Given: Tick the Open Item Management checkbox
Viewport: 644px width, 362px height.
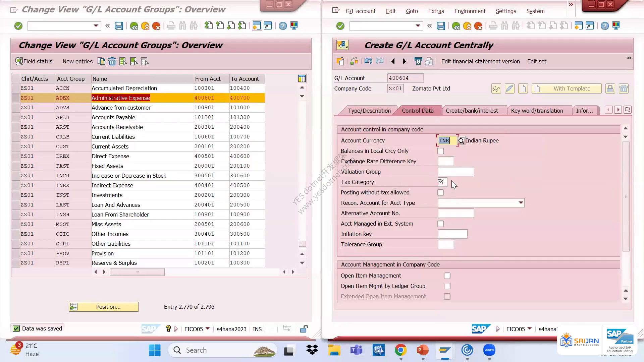Looking at the screenshot, I should click(447, 276).
